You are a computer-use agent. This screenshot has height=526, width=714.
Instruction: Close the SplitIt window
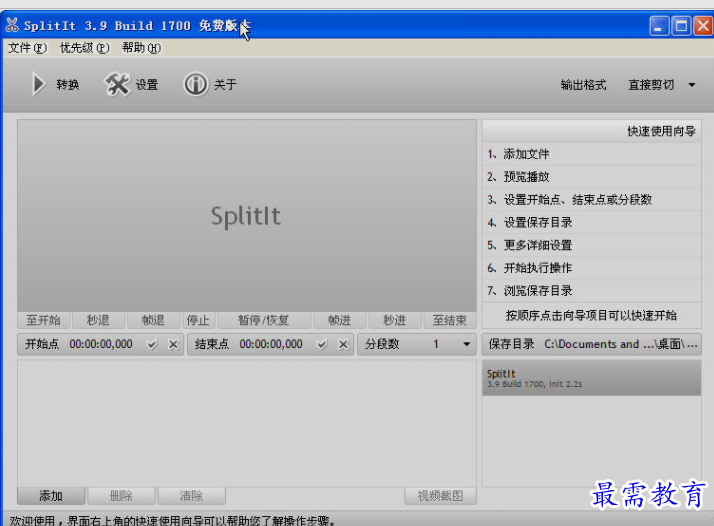[x=703, y=26]
